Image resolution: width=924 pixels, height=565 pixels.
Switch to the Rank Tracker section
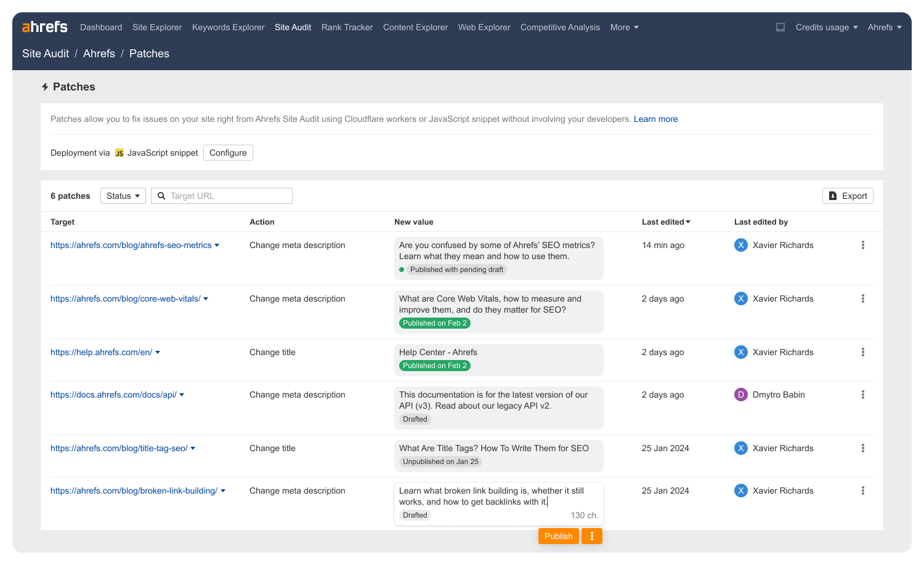(347, 27)
